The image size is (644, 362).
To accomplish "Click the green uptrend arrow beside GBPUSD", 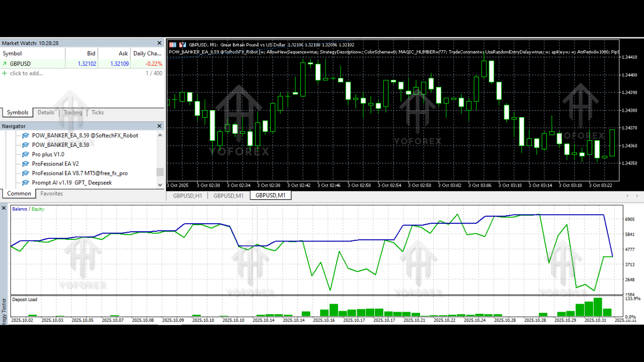I will (5, 63).
